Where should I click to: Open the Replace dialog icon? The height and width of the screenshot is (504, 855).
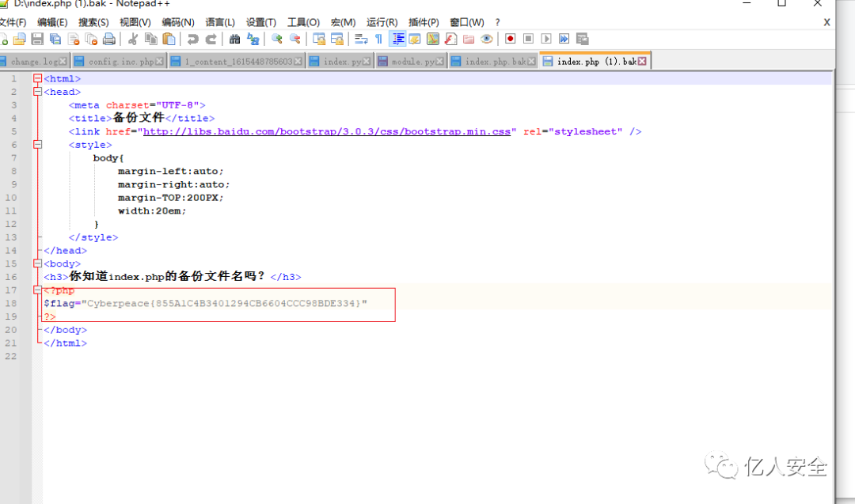pos(253,39)
